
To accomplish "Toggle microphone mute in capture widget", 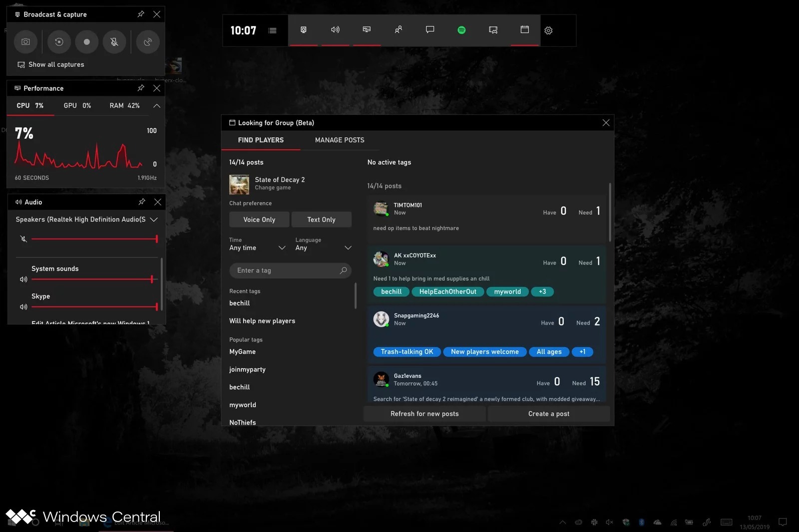I will (114, 42).
